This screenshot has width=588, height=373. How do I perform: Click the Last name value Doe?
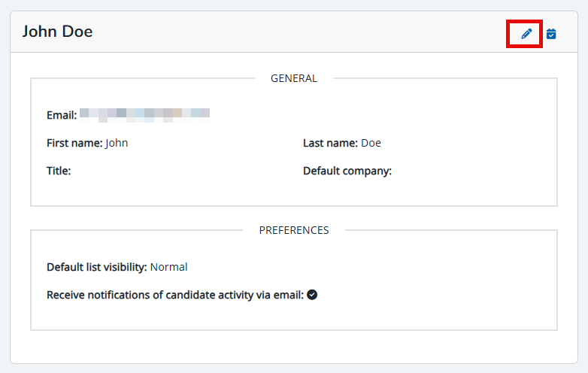pyautogui.click(x=371, y=143)
